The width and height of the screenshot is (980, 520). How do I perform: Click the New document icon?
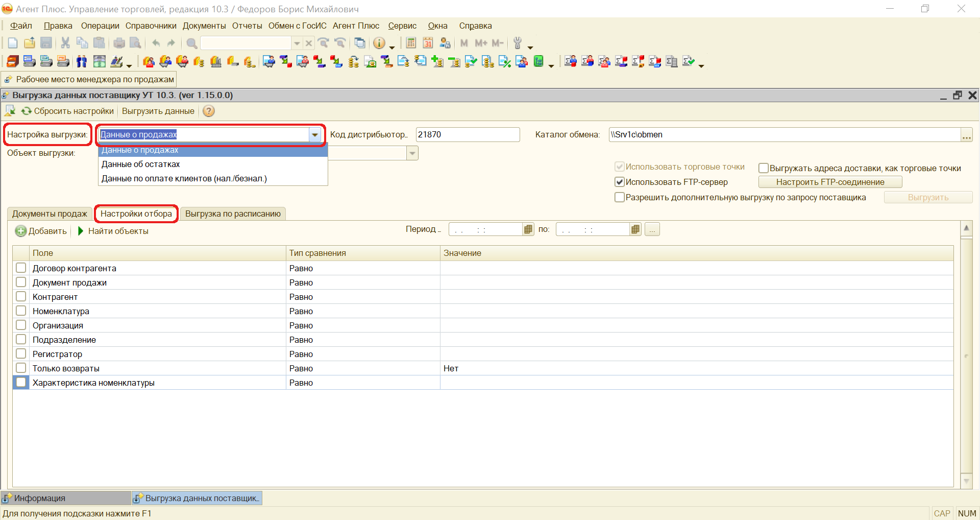[x=13, y=43]
